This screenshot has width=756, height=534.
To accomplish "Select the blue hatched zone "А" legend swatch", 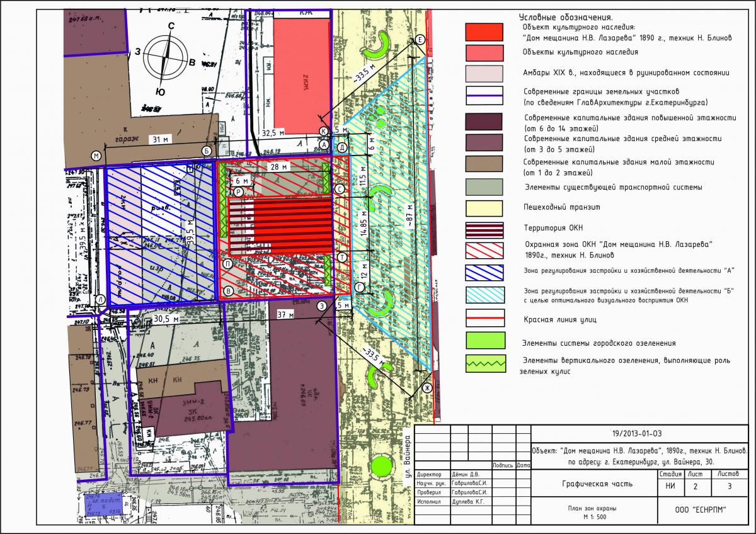I will 484,272.
